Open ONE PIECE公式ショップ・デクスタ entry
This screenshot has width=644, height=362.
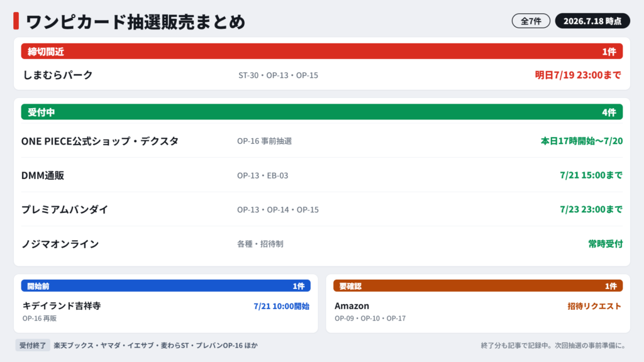pyautogui.click(x=100, y=141)
